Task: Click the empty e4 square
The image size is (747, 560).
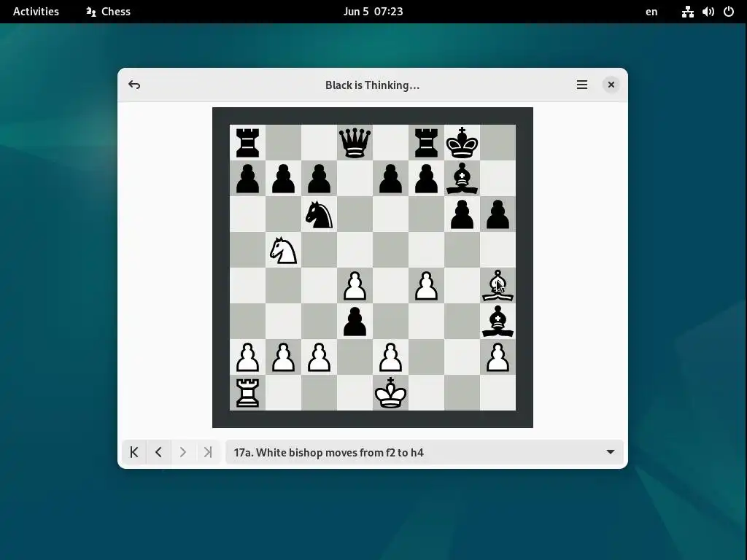Action: [391, 285]
